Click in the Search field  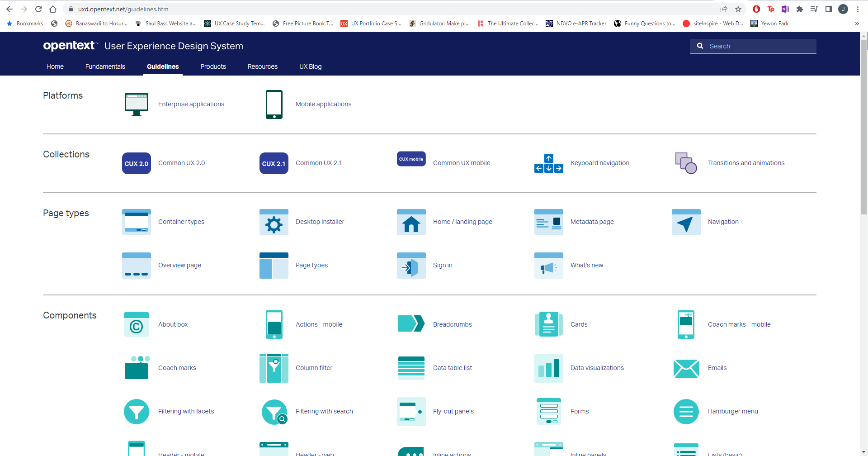click(x=753, y=46)
